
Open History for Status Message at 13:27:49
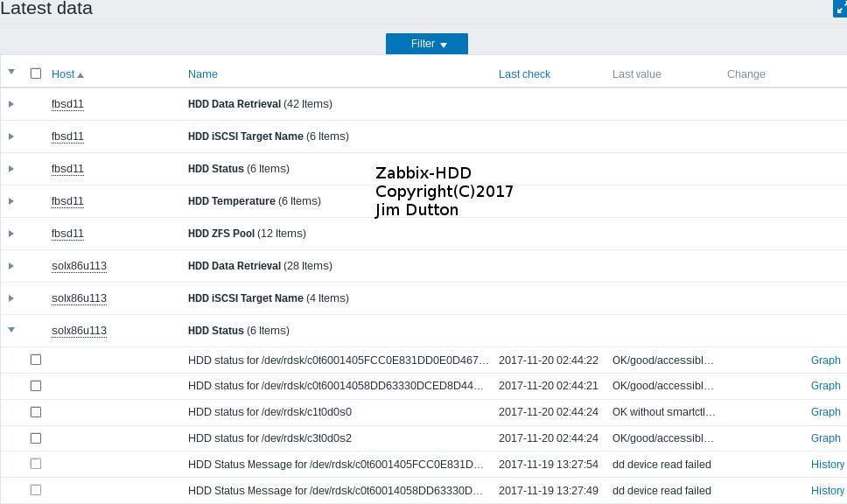[828, 491]
